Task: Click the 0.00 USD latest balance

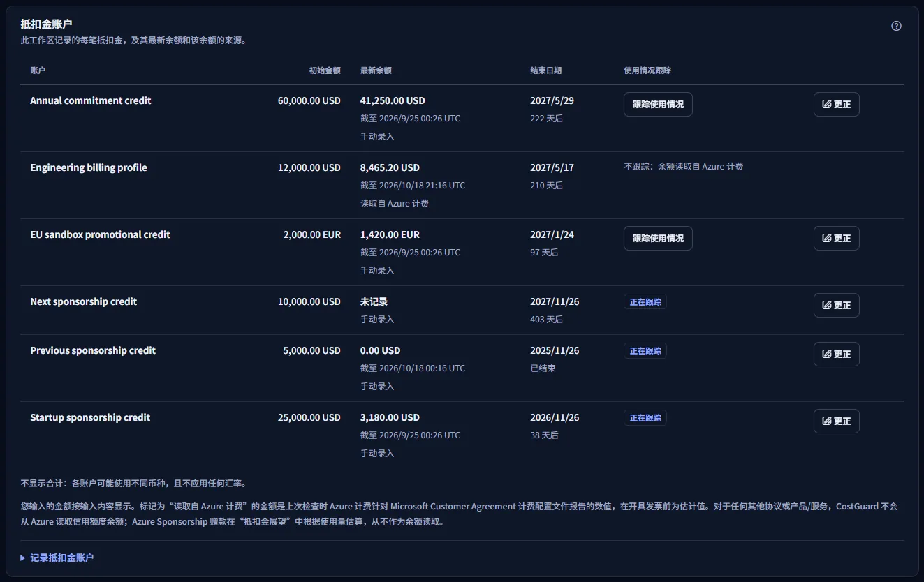Action: click(x=381, y=350)
